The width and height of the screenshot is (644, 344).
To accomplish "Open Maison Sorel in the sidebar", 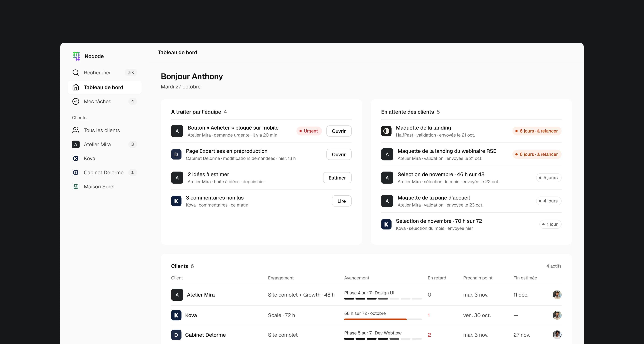I will click(x=105, y=187).
